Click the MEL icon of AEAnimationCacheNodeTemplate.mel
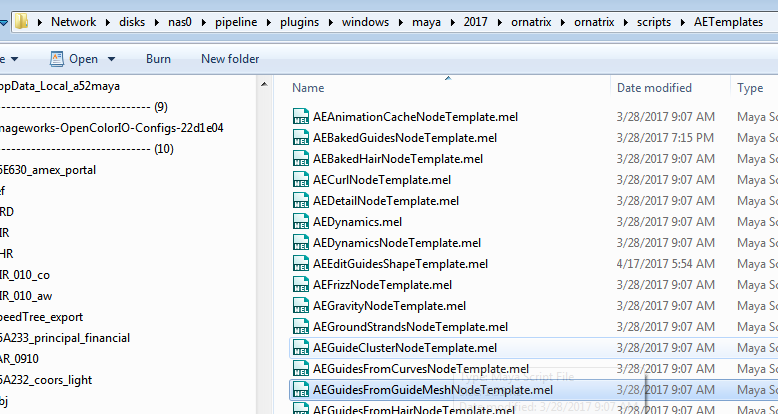Viewport: 778px width, 414px height. (x=301, y=117)
